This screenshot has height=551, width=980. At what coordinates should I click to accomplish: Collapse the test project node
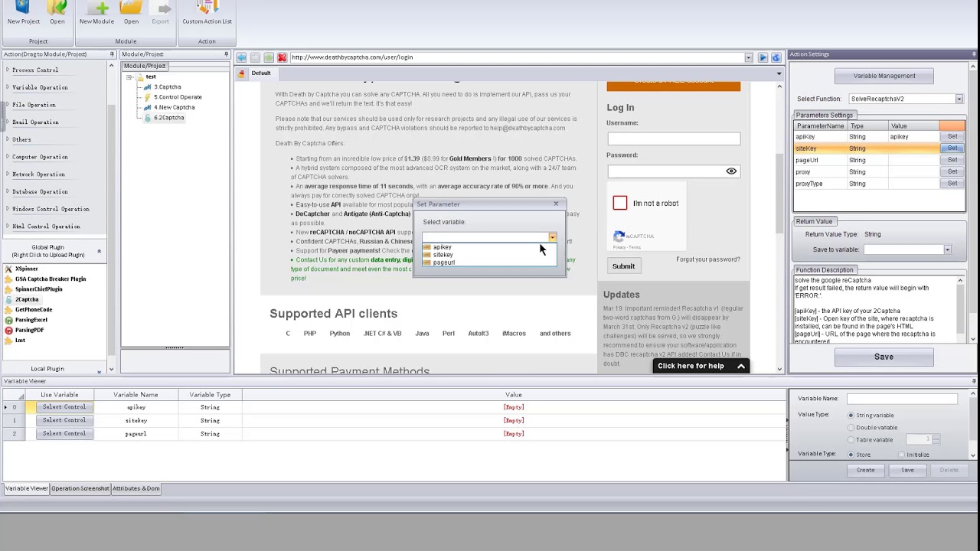tap(129, 77)
